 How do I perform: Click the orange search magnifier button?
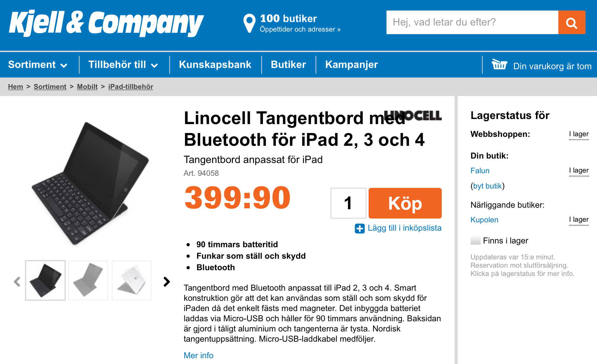[571, 23]
